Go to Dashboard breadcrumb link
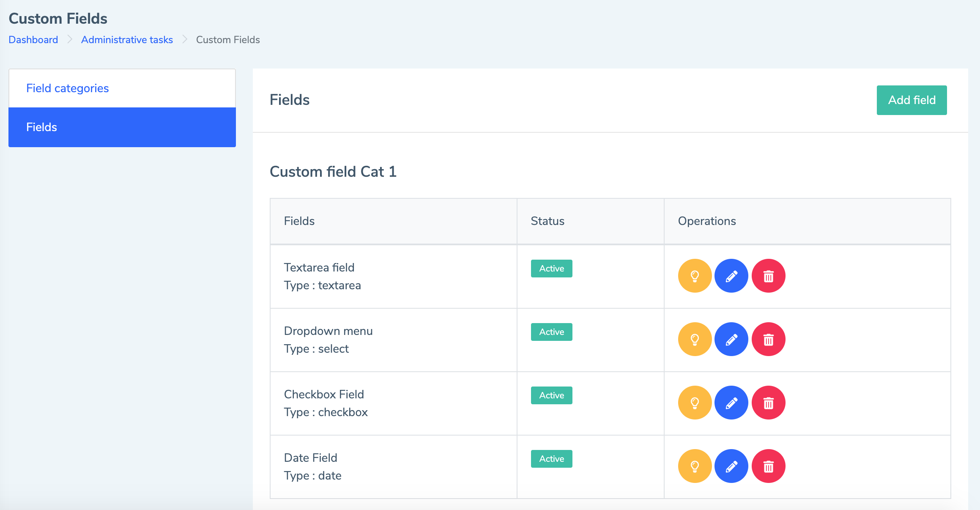The height and width of the screenshot is (510, 980). pos(33,40)
